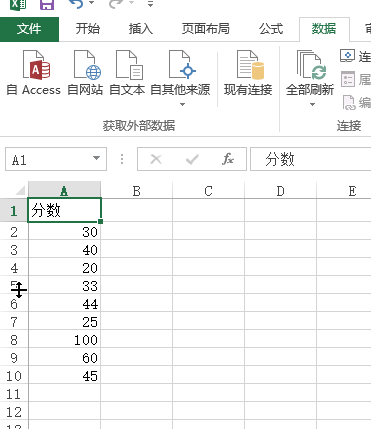Select row 1 header
Image resolution: width=371 pixels, height=429 pixels.
coord(14,210)
